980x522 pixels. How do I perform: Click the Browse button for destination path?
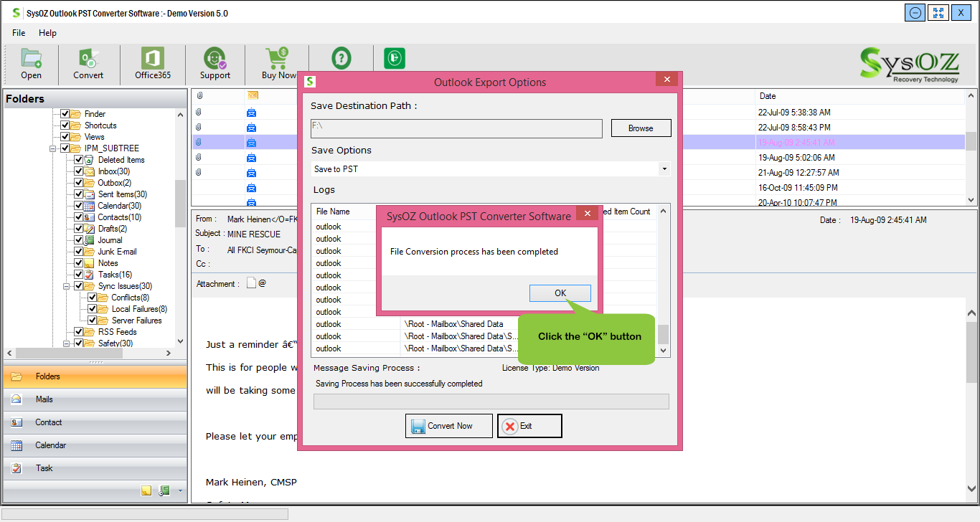[641, 128]
